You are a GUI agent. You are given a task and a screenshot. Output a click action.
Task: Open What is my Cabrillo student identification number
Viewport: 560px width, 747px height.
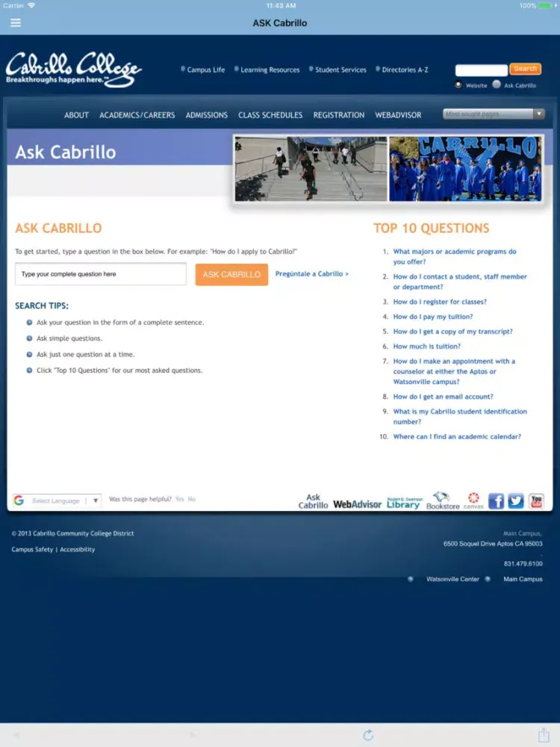coord(460,416)
